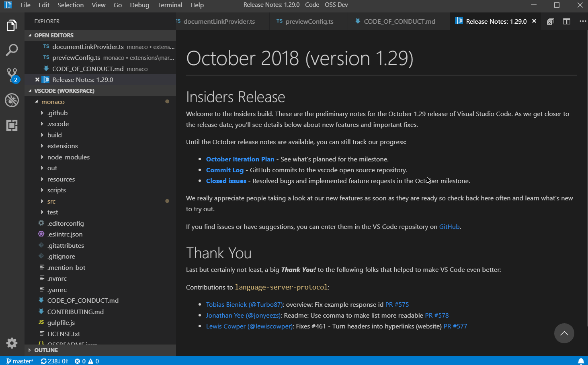Expand the node_modules folder

coord(68,157)
